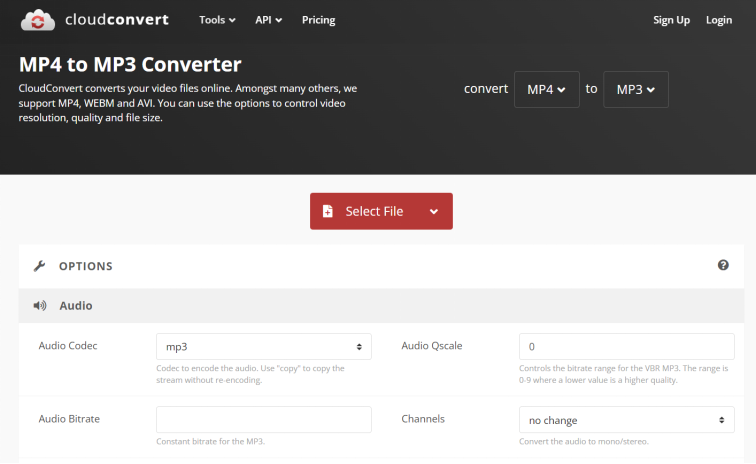Open the MP3 target format dropdown

636,89
